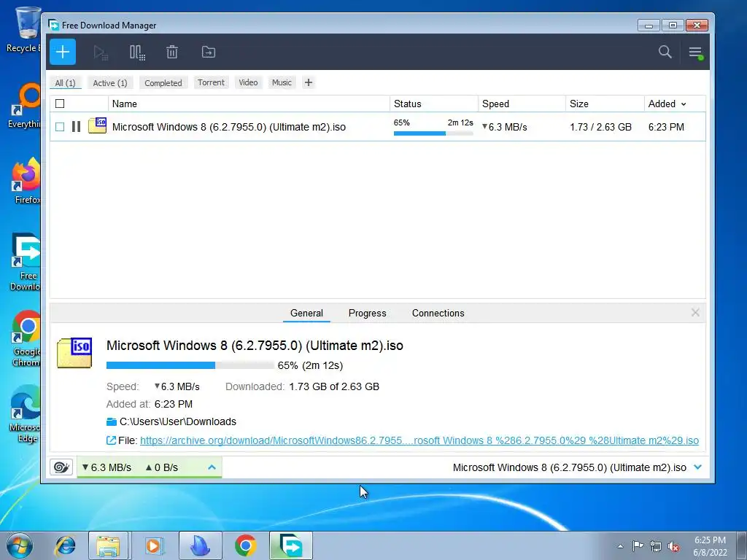
Task: Launch Internet Explorer from taskbar
Action: (x=65, y=545)
